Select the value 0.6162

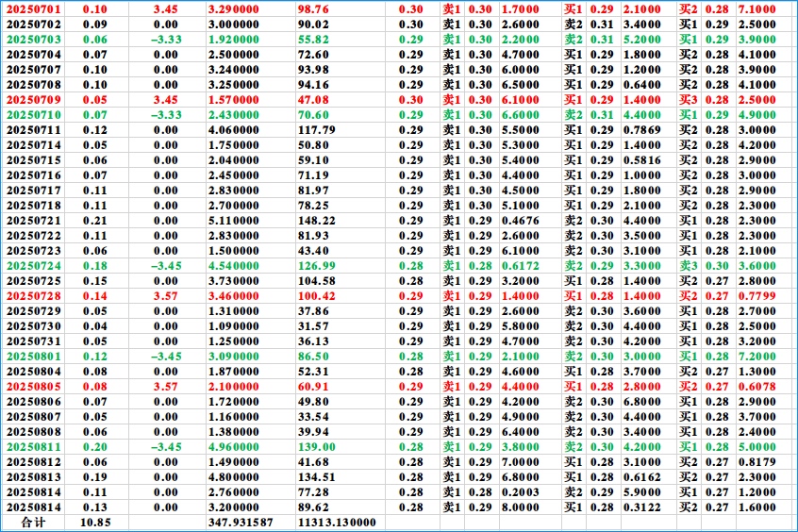point(642,477)
